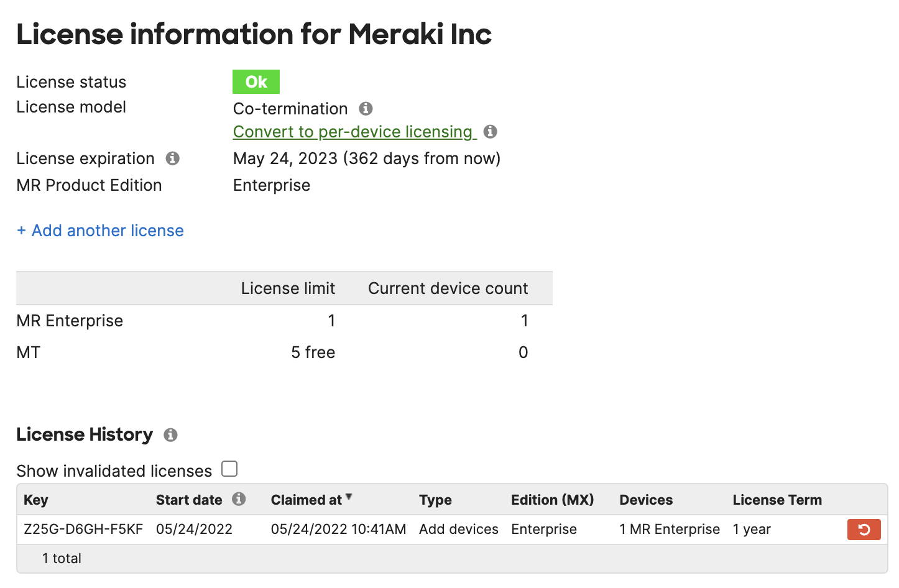Viewport: 899px width, 588px height.
Task: Click info icon beside per-device licensing link
Action: click(x=491, y=132)
